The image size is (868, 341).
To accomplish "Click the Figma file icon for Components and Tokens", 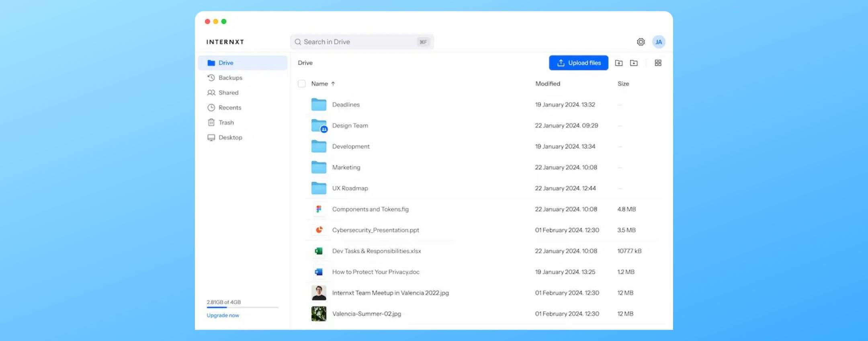I will pyautogui.click(x=319, y=209).
